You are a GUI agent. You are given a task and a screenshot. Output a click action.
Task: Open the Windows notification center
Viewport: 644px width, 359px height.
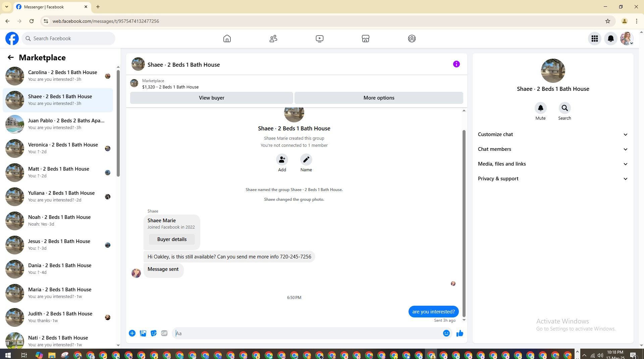[634, 355]
